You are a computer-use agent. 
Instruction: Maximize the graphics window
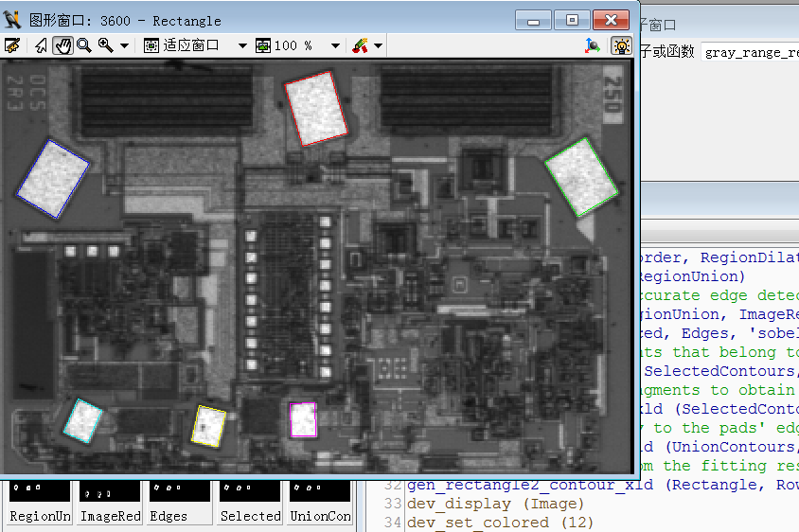572,21
